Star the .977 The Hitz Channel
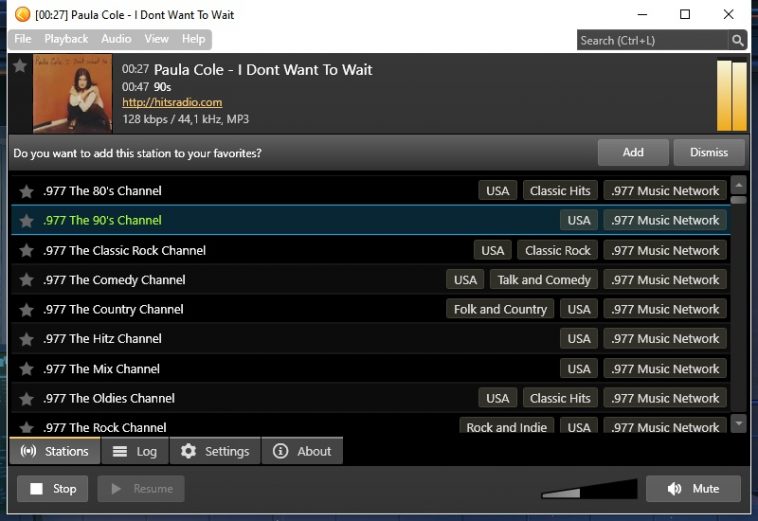The height and width of the screenshot is (521, 758). click(27, 339)
